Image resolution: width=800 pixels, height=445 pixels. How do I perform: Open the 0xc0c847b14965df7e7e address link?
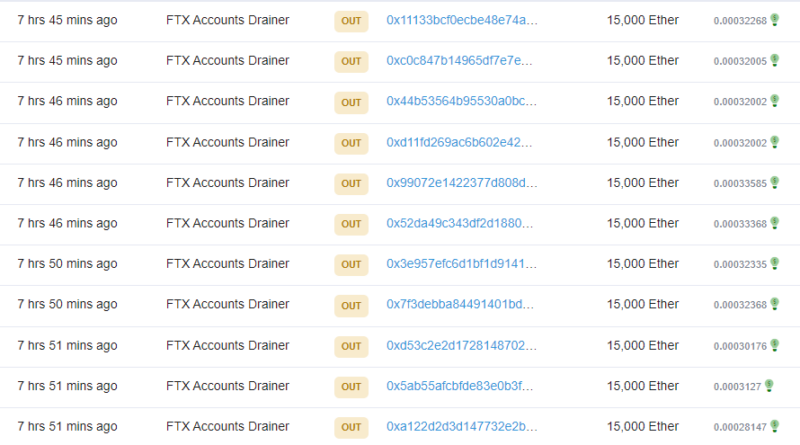tap(460, 61)
